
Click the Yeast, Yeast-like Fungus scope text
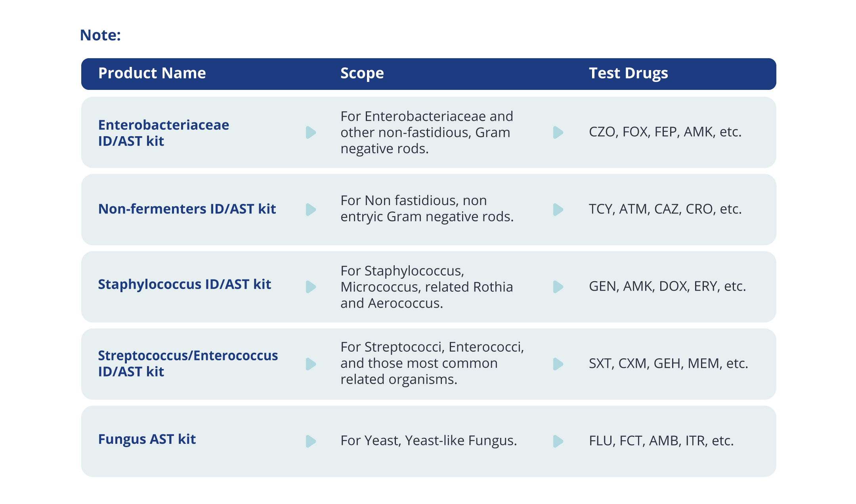[x=428, y=441]
